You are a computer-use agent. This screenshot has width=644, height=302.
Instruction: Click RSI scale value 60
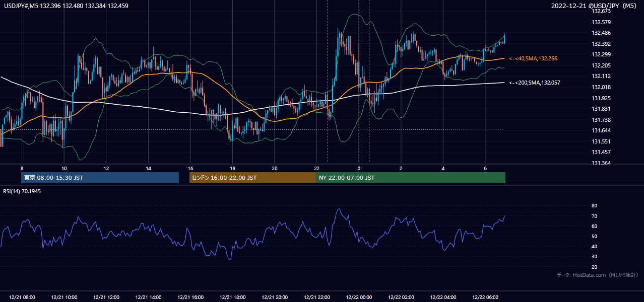(594, 226)
